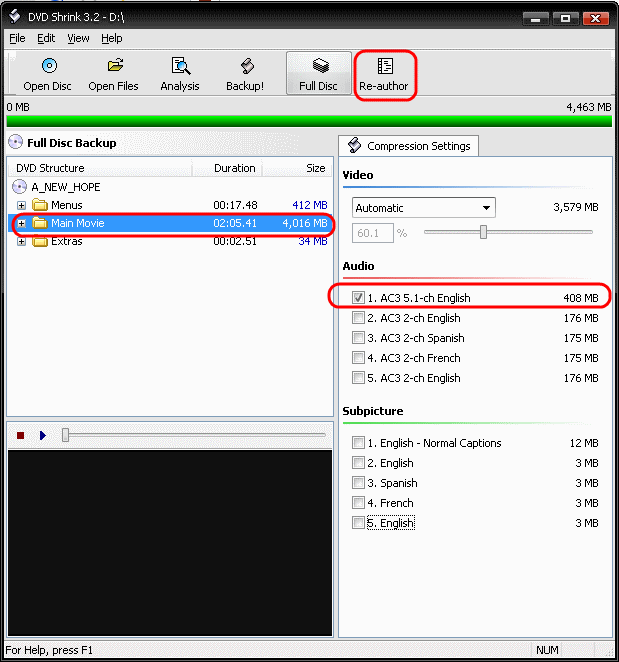Enable the Spanish subpicture stream
The width and height of the screenshot is (619, 662).
pyautogui.click(x=358, y=483)
